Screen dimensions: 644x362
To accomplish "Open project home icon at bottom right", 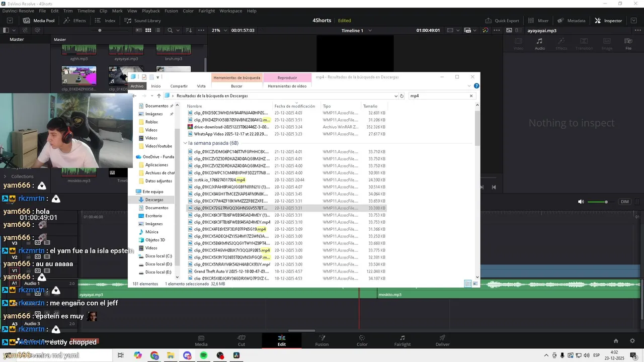I will click(x=616, y=341).
